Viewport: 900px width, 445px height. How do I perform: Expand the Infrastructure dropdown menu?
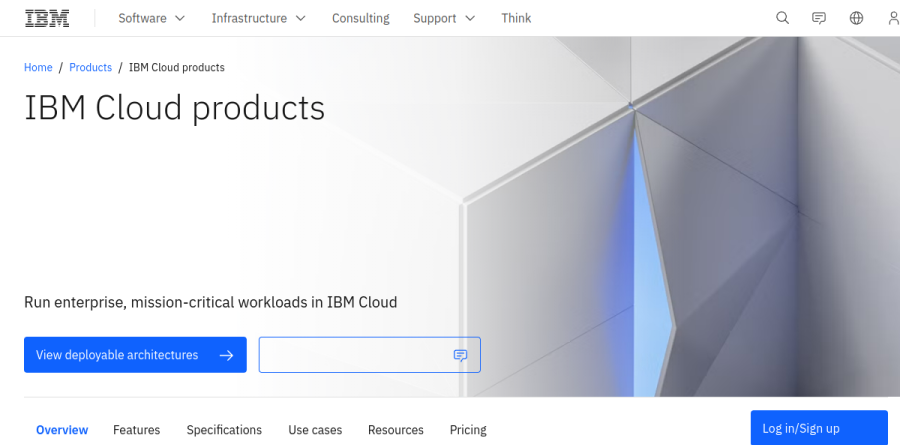tap(259, 18)
